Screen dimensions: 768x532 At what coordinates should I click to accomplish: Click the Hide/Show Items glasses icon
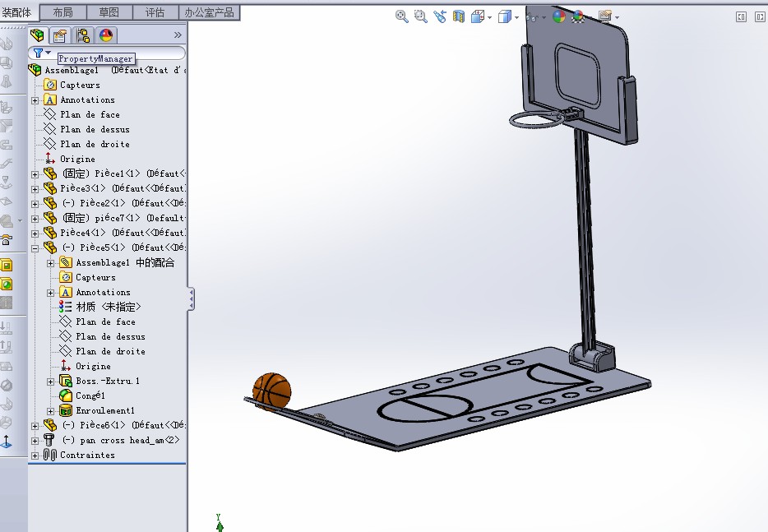pyautogui.click(x=532, y=17)
